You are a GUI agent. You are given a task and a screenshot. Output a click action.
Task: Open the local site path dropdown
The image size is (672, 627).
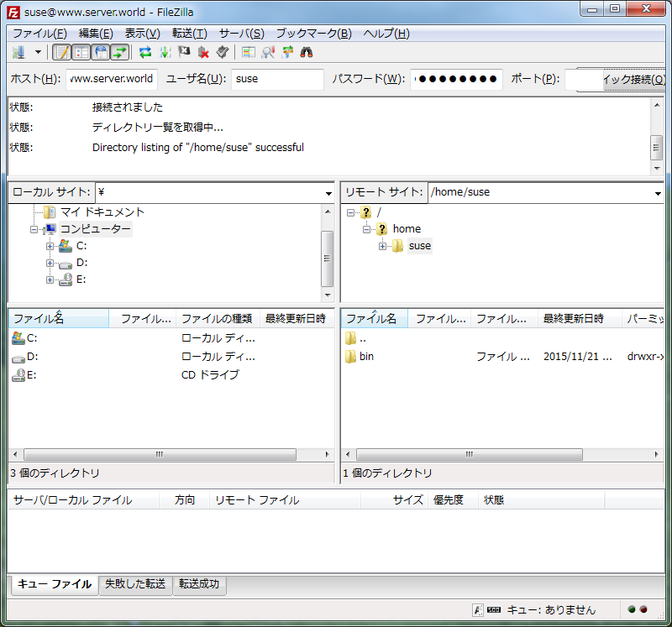point(328,192)
